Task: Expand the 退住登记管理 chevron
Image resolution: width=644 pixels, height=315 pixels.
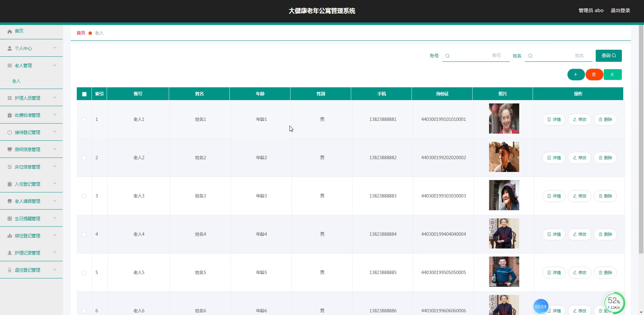Action: tap(55, 270)
